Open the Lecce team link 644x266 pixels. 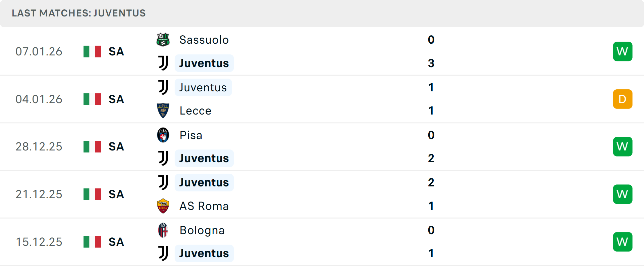[x=195, y=110]
